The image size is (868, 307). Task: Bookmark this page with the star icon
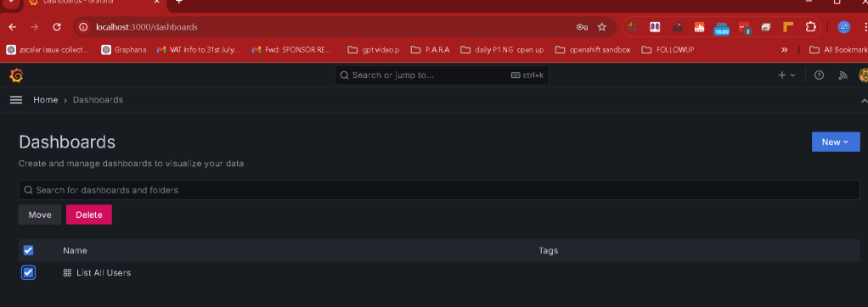[601, 26]
